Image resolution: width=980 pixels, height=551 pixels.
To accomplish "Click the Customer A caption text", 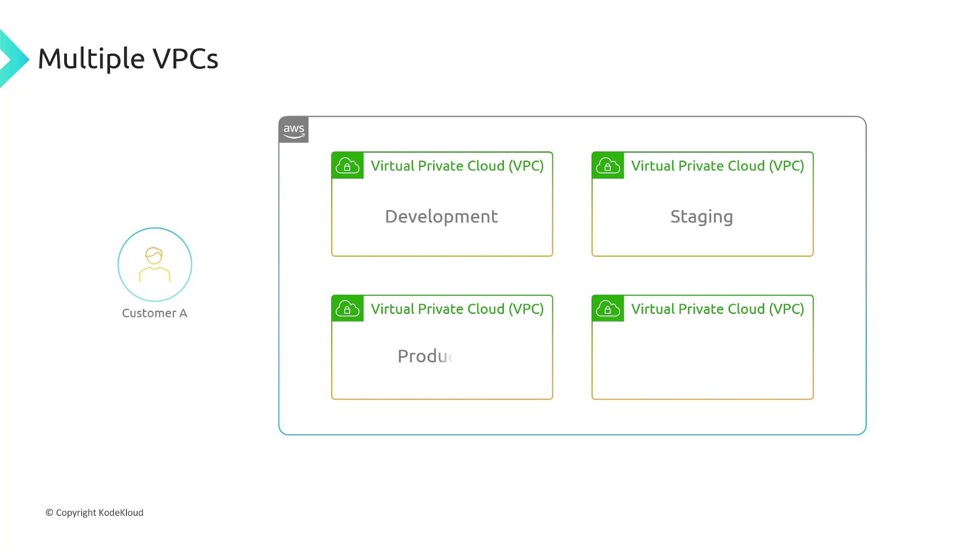I will (x=155, y=313).
